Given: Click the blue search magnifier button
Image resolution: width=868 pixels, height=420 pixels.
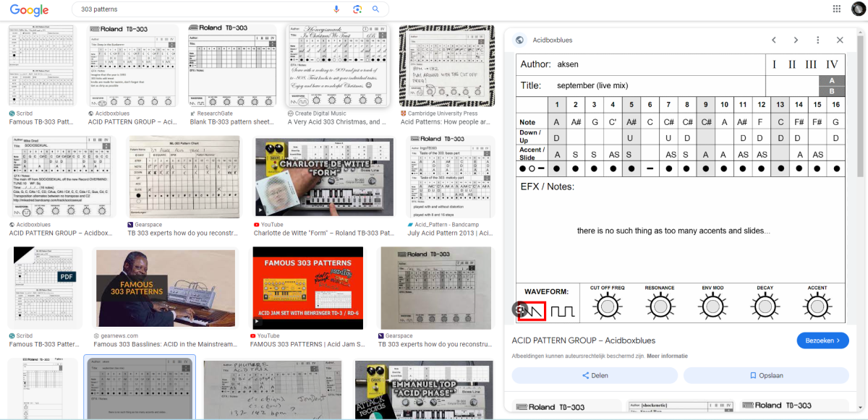Looking at the screenshot, I should click(375, 9).
